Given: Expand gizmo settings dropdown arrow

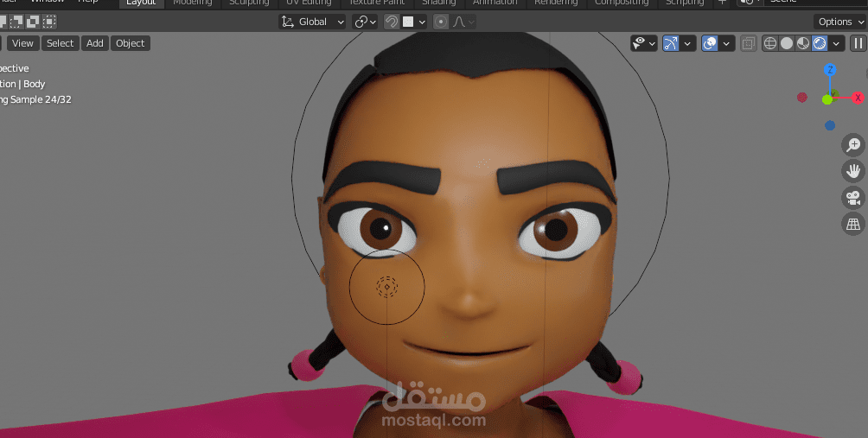Looking at the screenshot, I should tap(687, 43).
